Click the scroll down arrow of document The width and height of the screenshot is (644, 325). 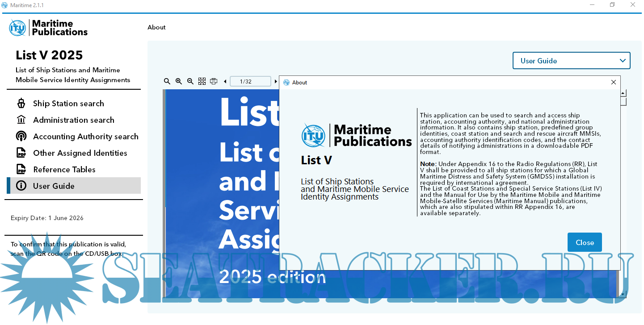click(x=623, y=294)
